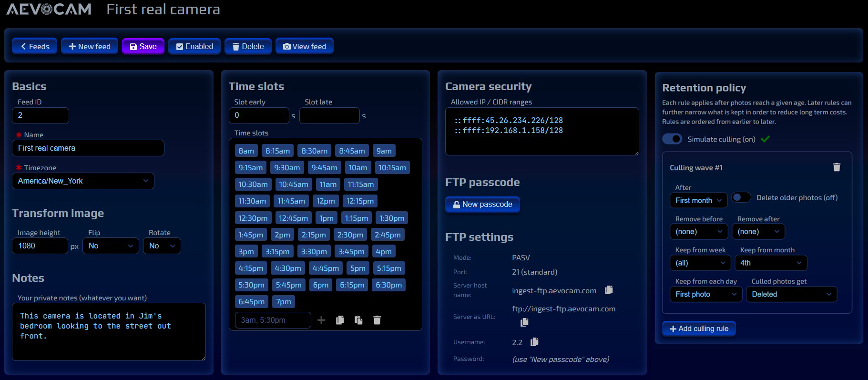Open the Flip dropdown
Viewport: 868px width, 380px height.
coord(111,246)
